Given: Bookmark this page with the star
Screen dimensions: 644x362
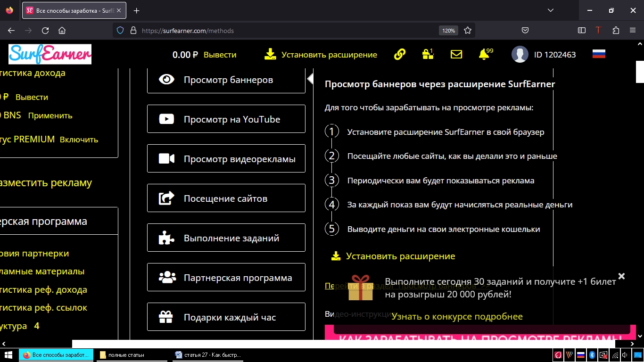Looking at the screenshot, I should point(468,30).
